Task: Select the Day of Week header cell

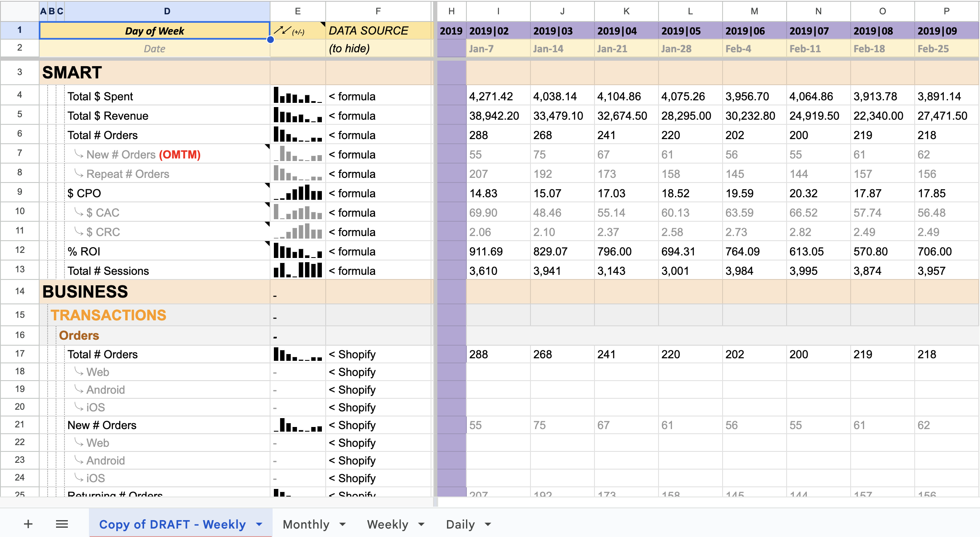Action: click(154, 31)
